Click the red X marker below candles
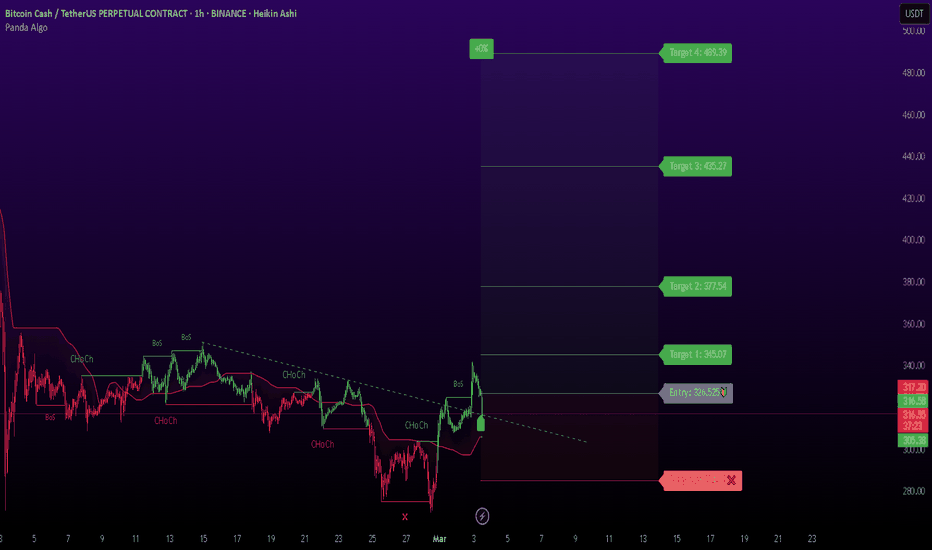This screenshot has height=550, width=932. point(405,517)
